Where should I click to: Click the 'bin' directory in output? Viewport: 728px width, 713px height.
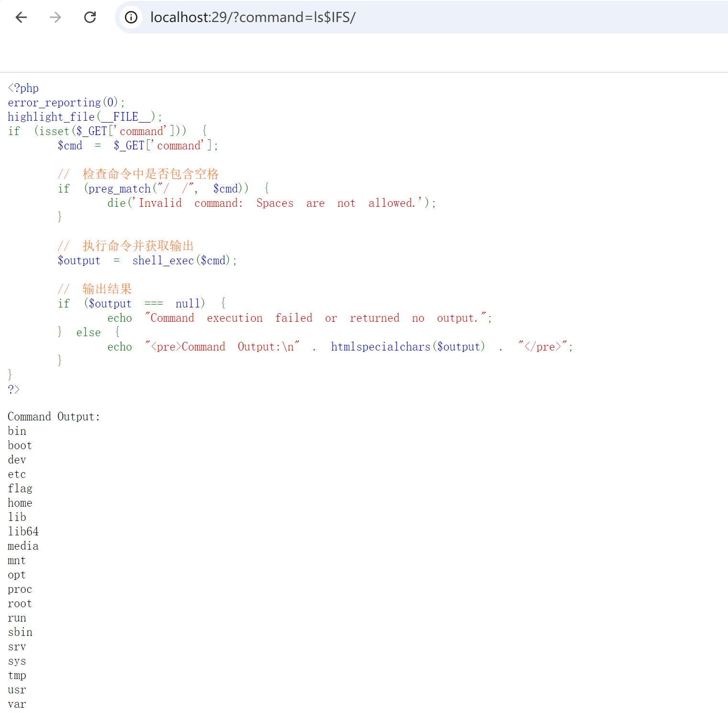pos(17,431)
